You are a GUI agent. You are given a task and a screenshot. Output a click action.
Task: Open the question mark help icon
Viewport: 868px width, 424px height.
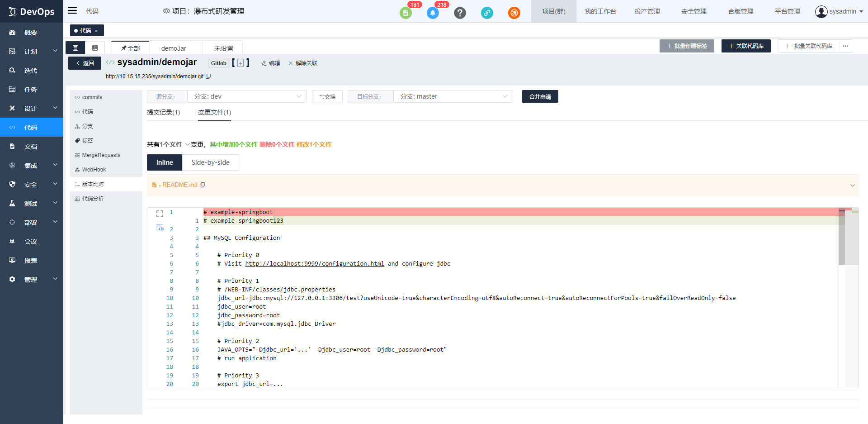pos(460,13)
